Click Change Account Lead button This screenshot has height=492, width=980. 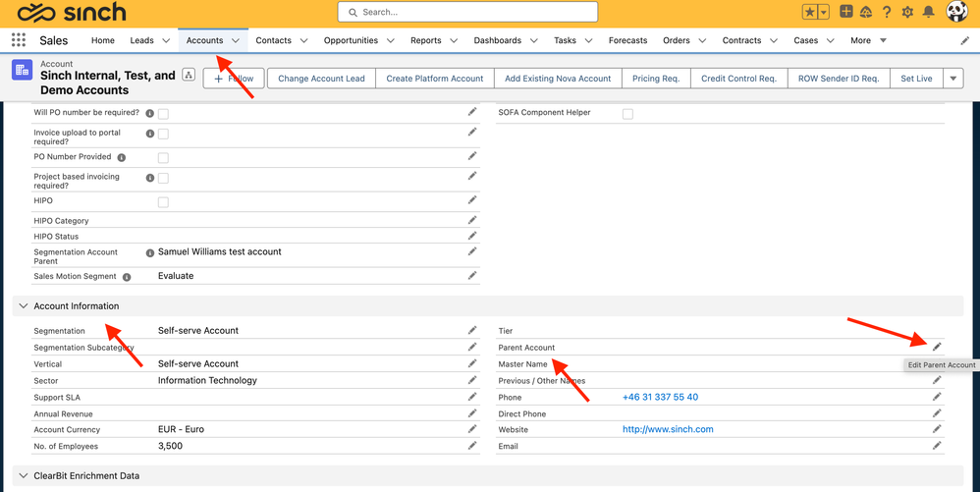pos(321,79)
